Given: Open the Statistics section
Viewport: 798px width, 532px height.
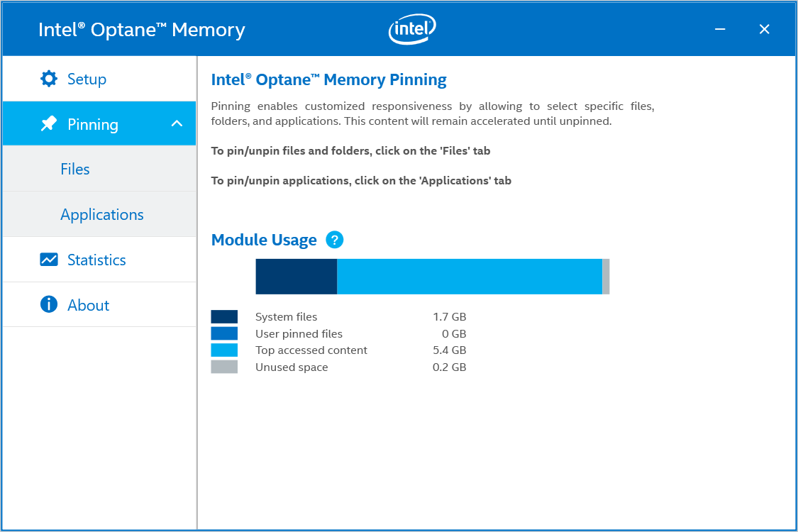Looking at the screenshot, I should pyautogui.click(x=96, y=260).
